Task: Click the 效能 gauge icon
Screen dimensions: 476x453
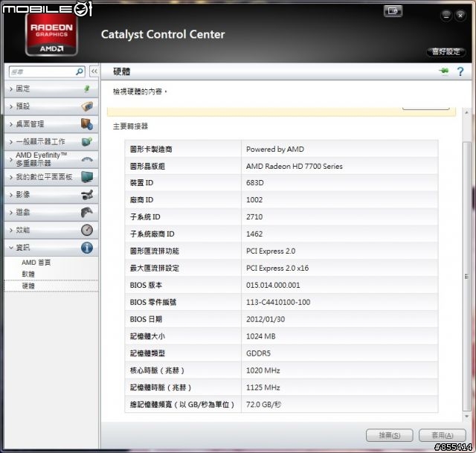Action: point(87,230)
